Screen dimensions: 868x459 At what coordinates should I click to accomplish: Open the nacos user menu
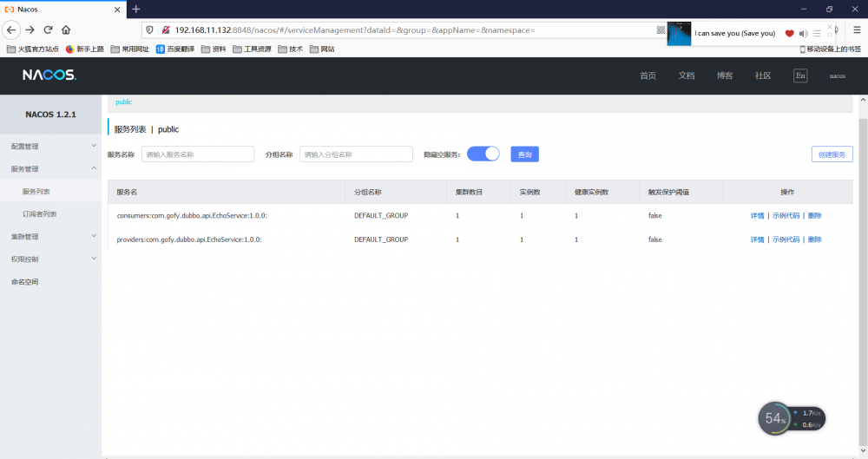tap(838, 75)
